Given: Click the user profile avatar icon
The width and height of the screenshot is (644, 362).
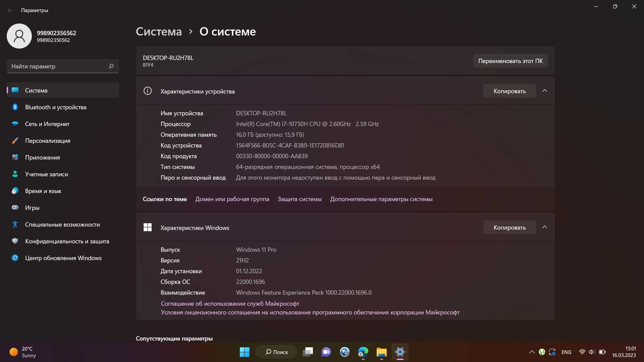Looking at the screenshot, I should (19, 36).
